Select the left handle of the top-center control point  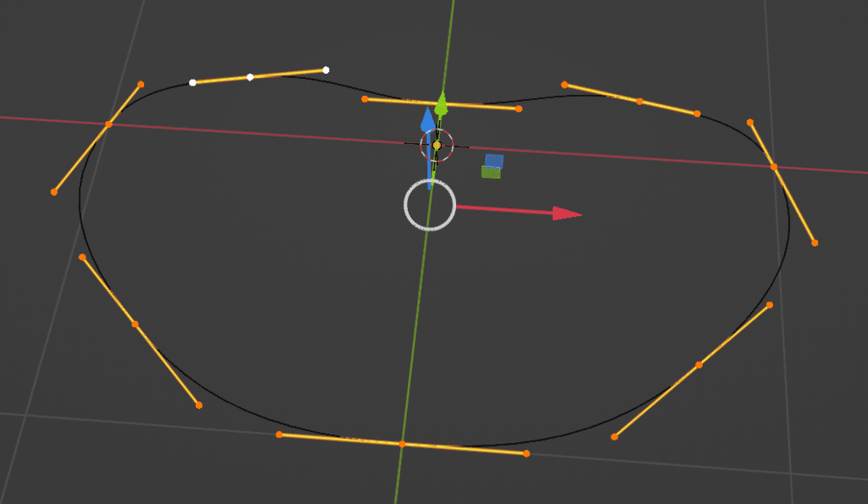tap(364, 100)
